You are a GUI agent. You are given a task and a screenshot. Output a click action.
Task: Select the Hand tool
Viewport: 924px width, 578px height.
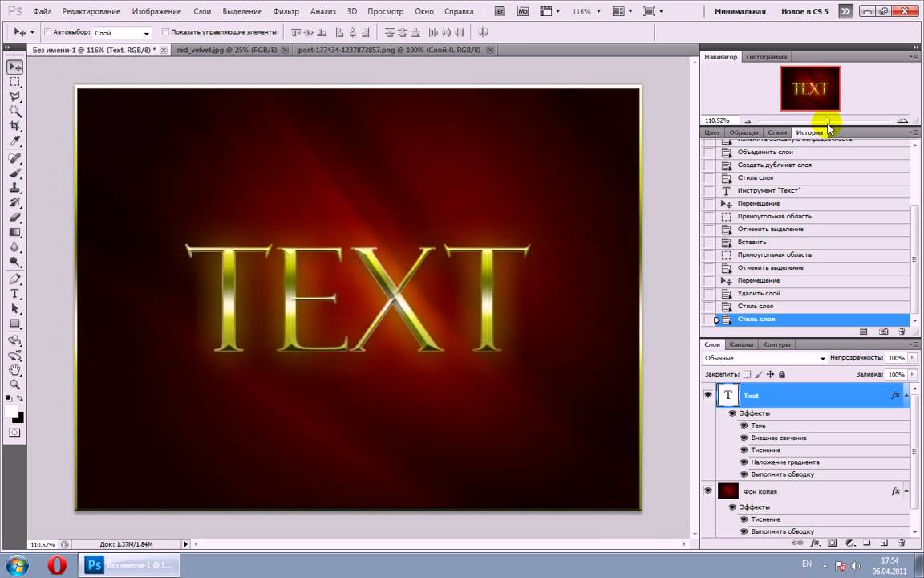(14, 370)
